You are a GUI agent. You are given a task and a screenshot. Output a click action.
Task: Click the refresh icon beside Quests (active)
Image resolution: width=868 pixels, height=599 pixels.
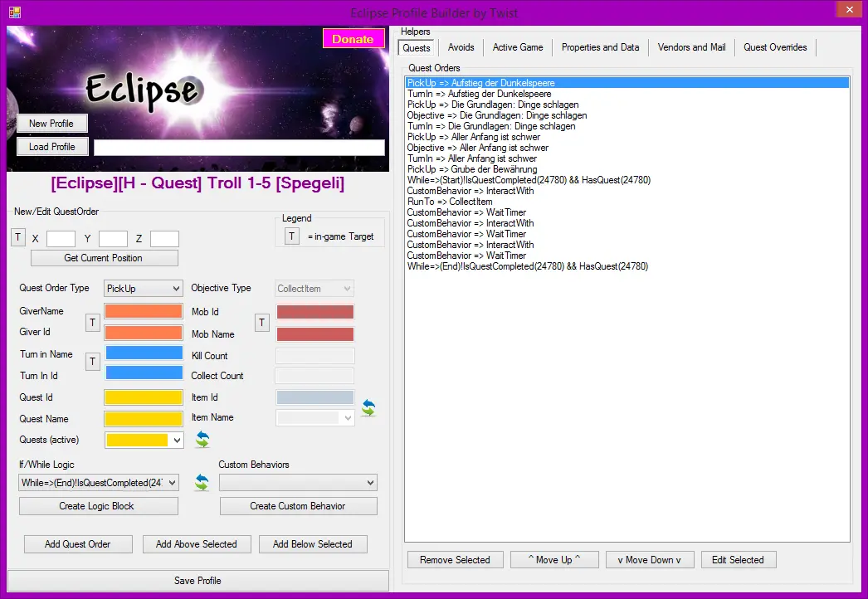(x=202, y=440)
